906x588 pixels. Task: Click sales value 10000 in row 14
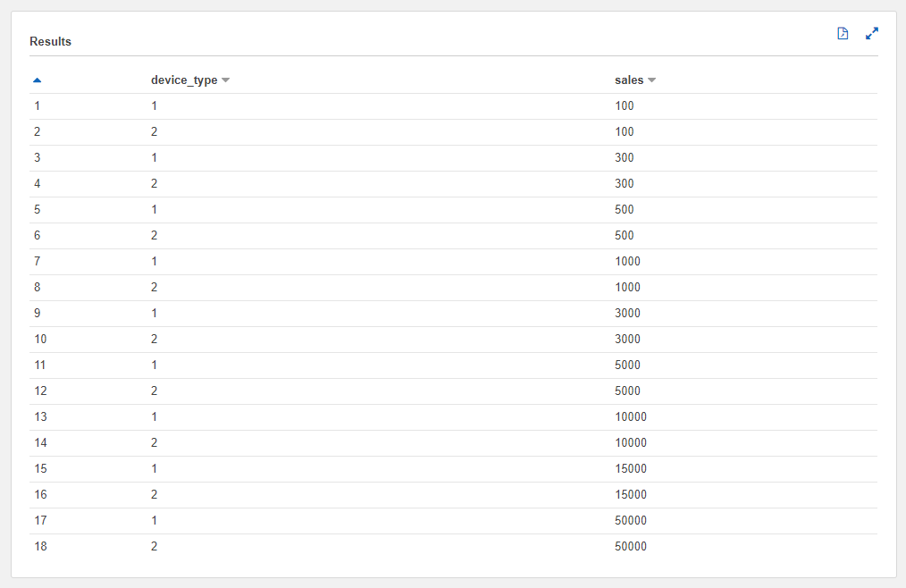pyautogui.click(x=631, y=443)
